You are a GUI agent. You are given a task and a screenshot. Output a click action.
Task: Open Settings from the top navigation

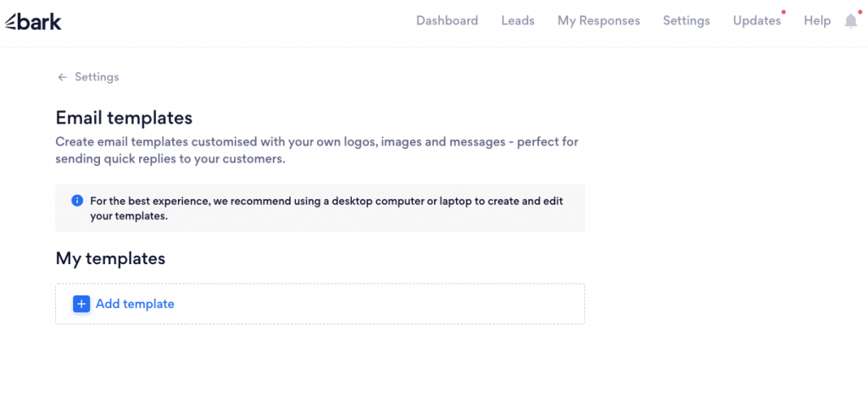(x=686, y=21)
